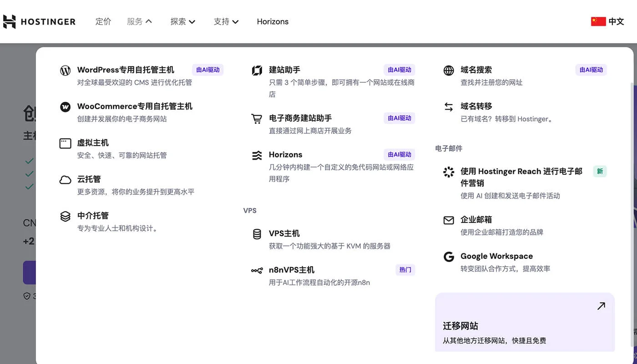Expand the 探索 dropdown
Screen dimensions: 637x364
tap(182, 21)
